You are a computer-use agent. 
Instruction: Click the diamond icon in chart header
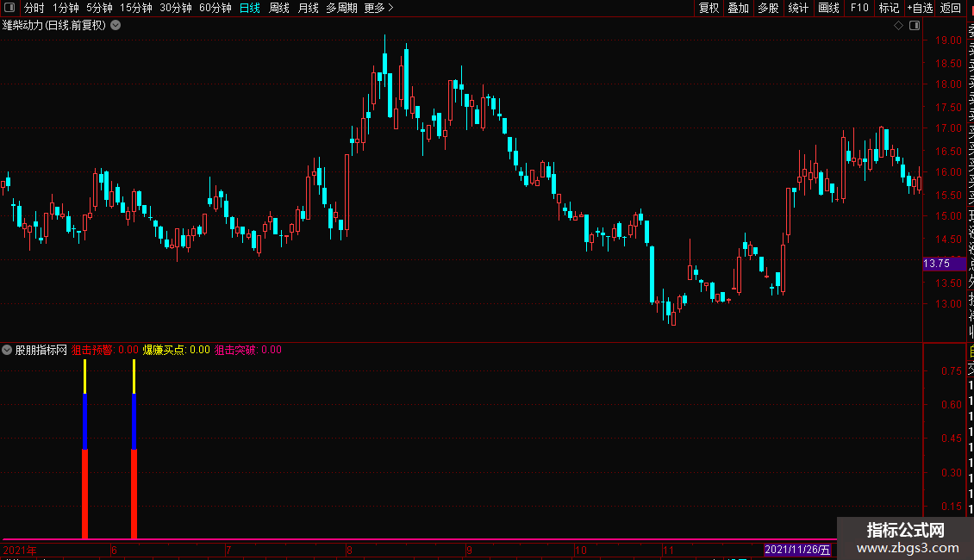tap(898, 26)
